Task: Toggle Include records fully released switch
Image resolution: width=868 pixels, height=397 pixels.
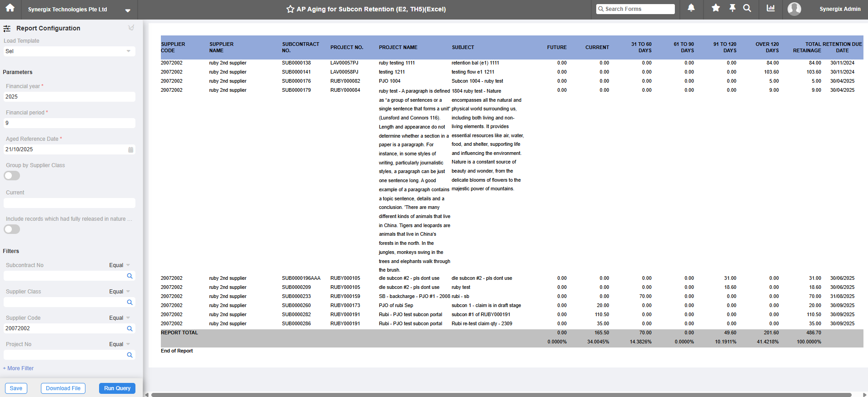Action: tap(12, 229)
